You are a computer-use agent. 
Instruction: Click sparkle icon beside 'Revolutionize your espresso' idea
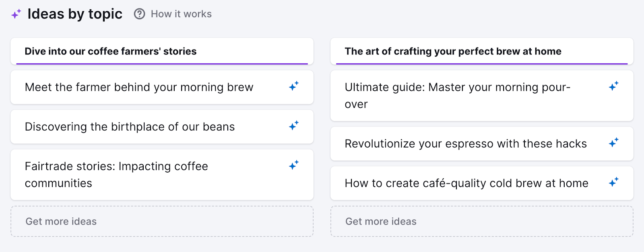click(x=614, y=142)
